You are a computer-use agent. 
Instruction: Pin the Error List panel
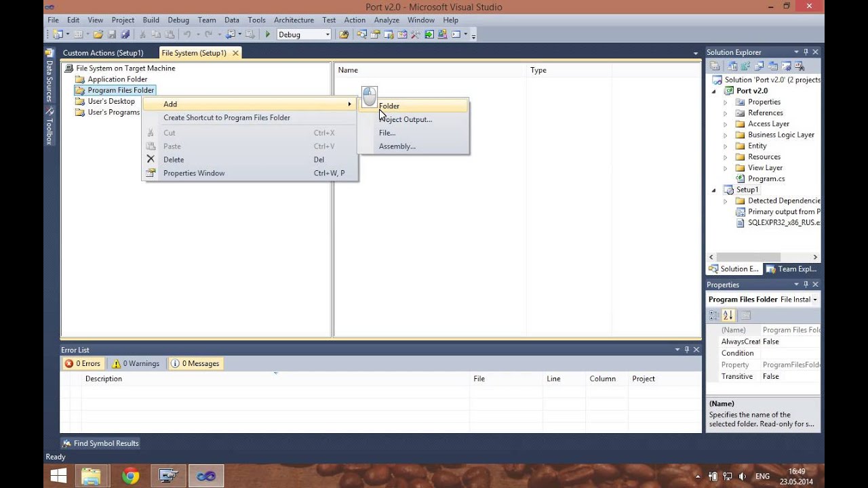pos(686,350)
